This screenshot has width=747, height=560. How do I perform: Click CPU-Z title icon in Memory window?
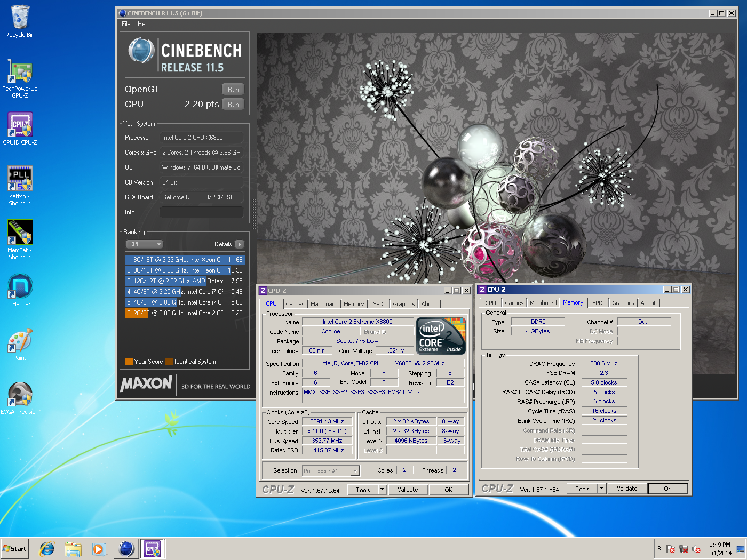(482, 290)
